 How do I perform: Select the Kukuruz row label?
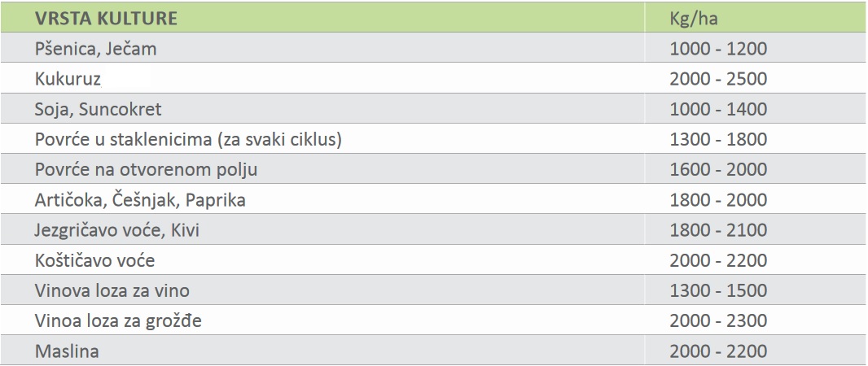pyautogui.click(x=68, y=79)
